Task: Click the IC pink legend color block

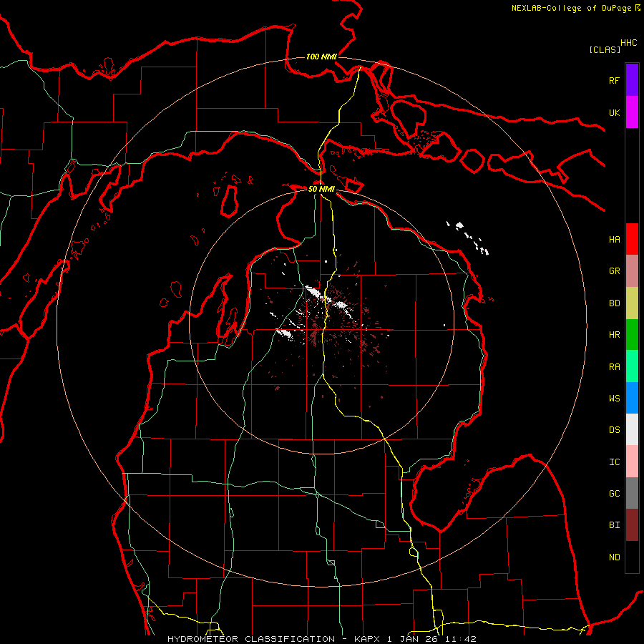Action: coord(632,462)
